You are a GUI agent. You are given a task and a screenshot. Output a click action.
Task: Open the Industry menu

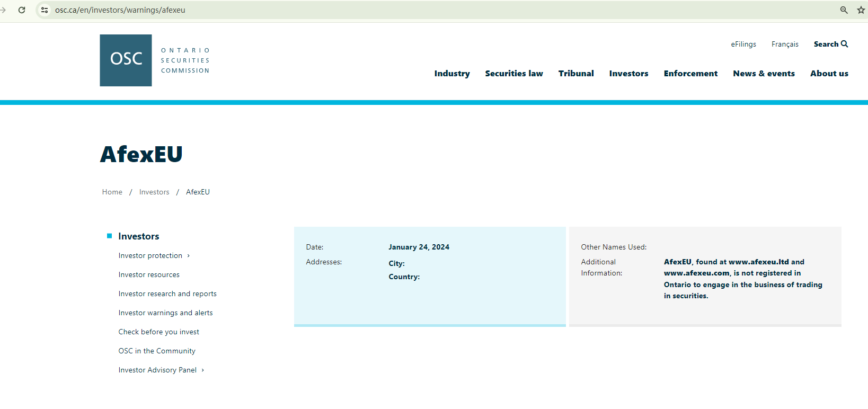pyautogui.click(x=451, y=74)
